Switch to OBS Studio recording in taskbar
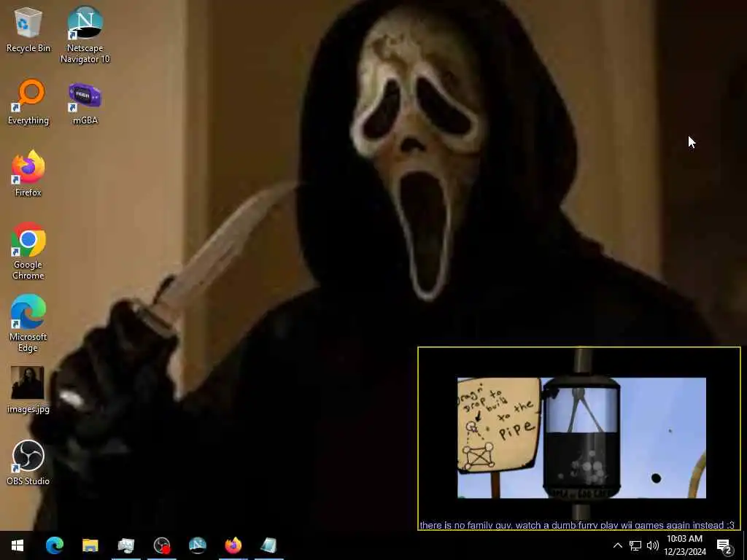The image size is (747, 560). [x=162, y=545]
